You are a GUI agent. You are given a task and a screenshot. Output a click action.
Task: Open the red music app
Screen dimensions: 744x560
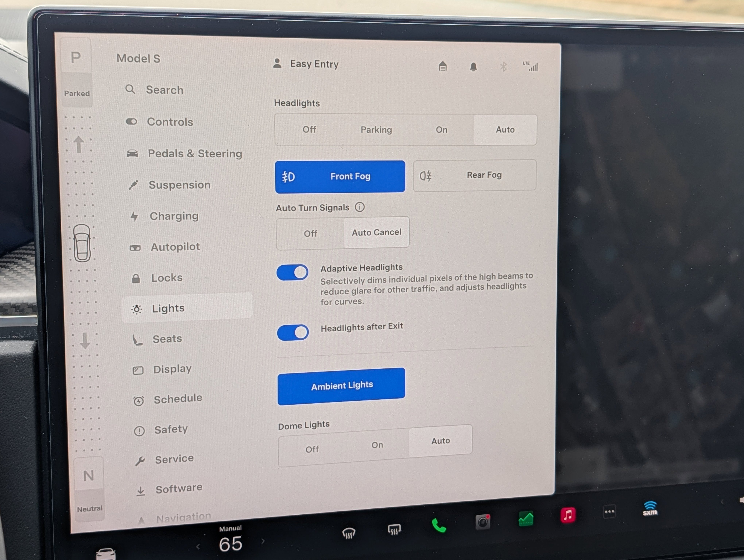[x=568, y=515]
